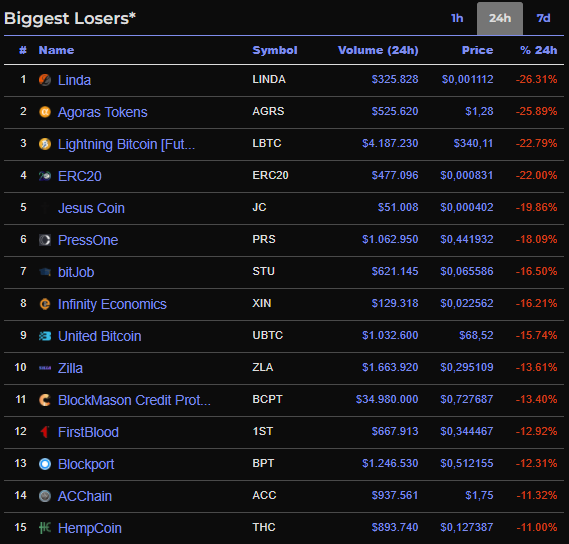Open the ERC20 name link
569x544 pixels.
80,176
